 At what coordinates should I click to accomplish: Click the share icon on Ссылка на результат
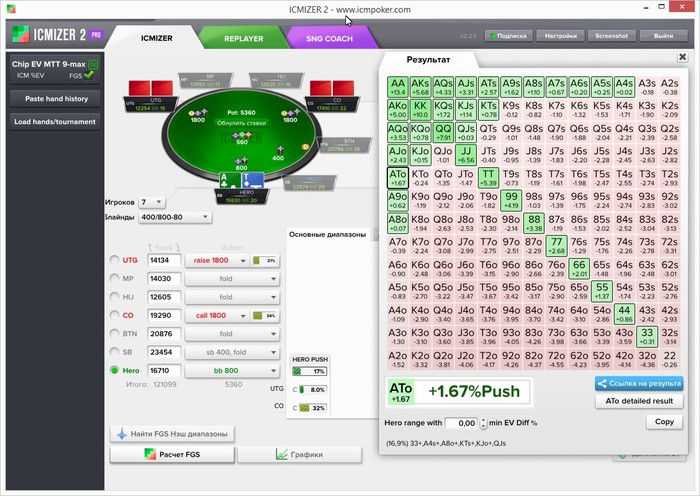pos(602,383)
